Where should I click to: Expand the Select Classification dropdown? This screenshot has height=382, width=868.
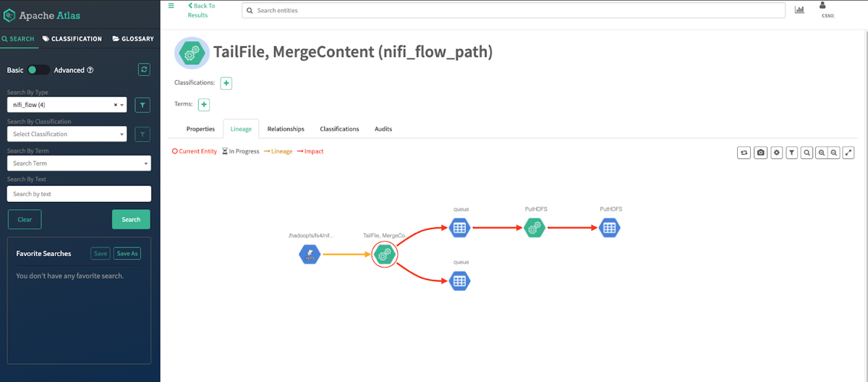pyautogui.click(x=67, y=134)
